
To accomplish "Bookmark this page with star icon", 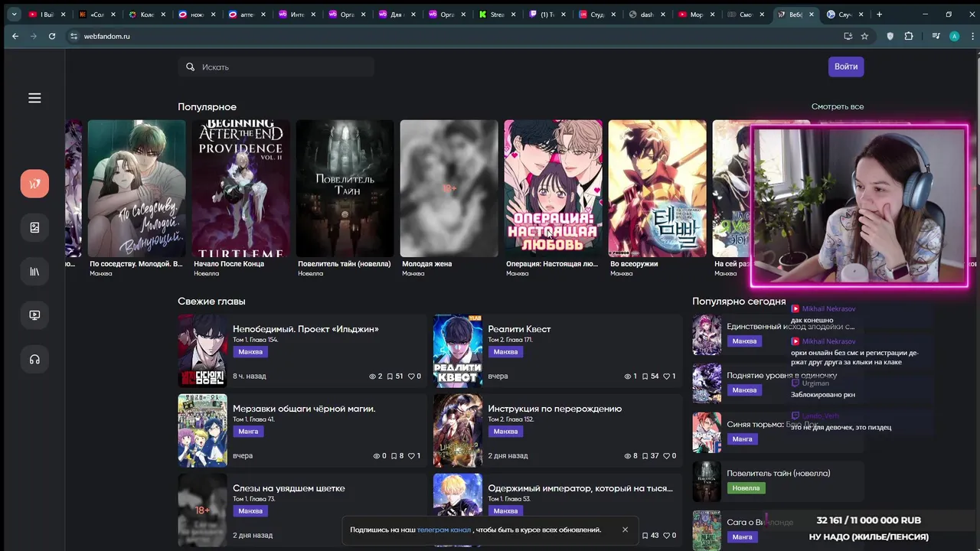I will (864, 36).
